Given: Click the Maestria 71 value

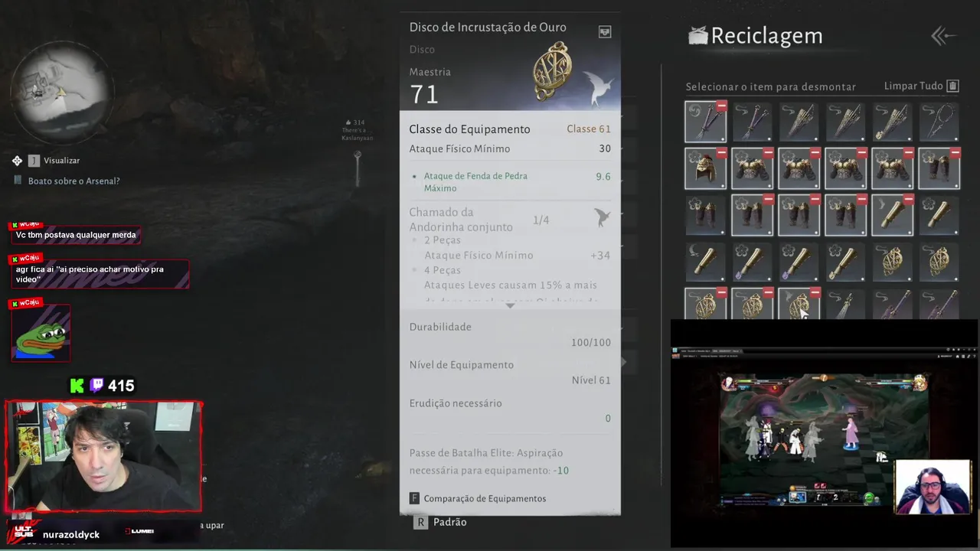Looking at the screenshot, I should point(424,94).
